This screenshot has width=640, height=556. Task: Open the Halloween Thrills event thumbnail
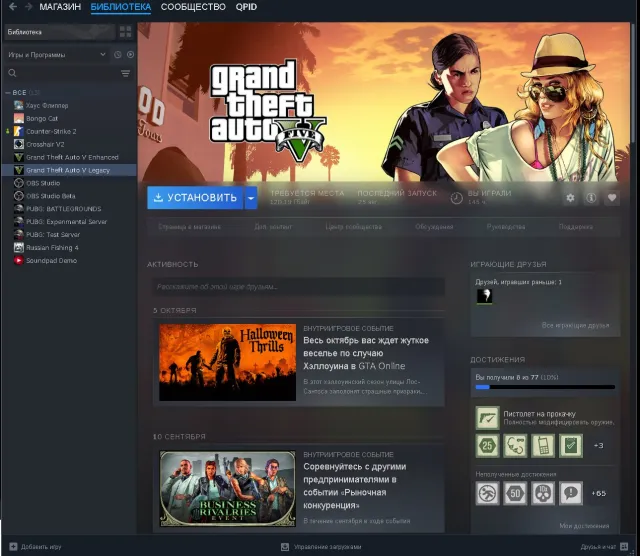point(227,362)
